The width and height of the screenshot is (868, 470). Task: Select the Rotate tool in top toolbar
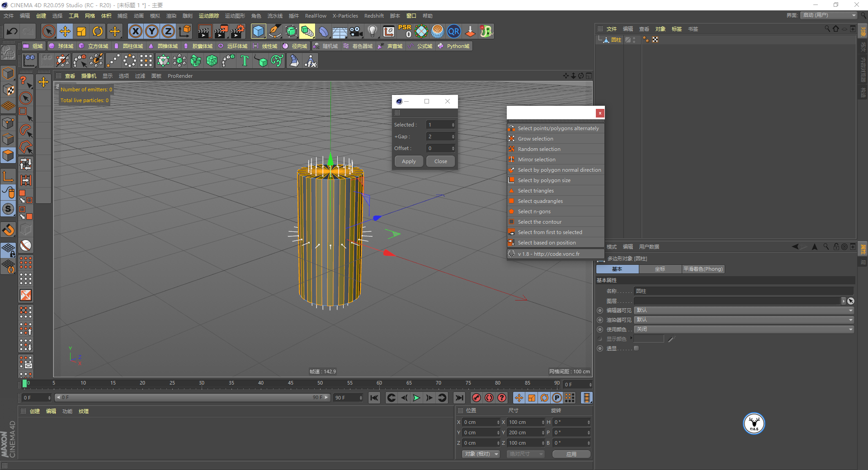[98, 31]
